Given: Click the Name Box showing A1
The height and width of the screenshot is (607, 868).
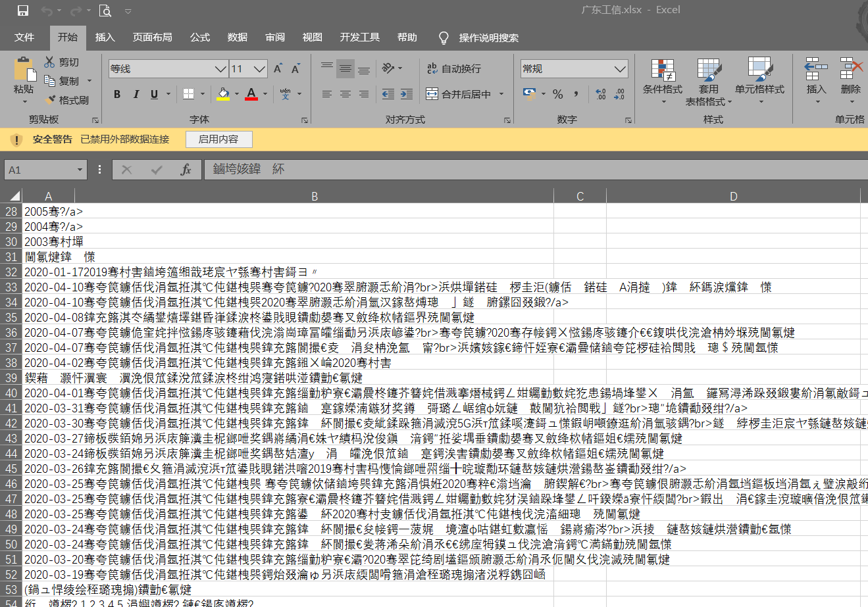Looking at the screenshot, I should click(x=40, y=170).
